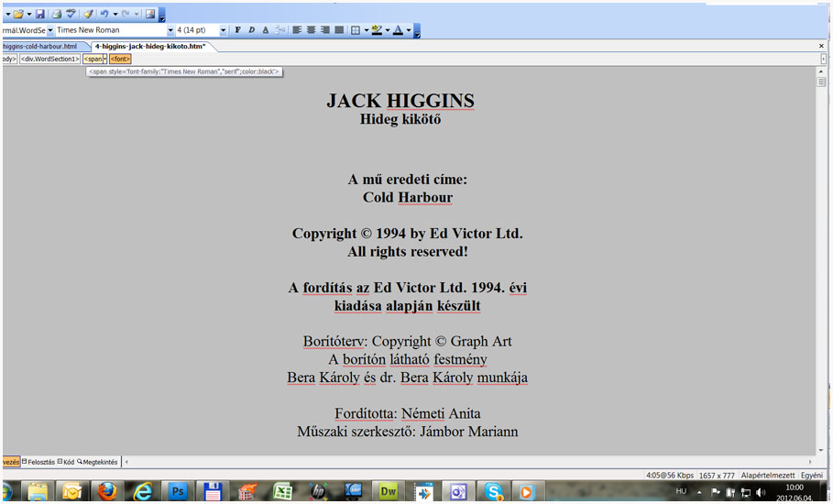Open the font color dropdown arrow
The width and height of the screenshot is (833, 504).
point(409,30)
